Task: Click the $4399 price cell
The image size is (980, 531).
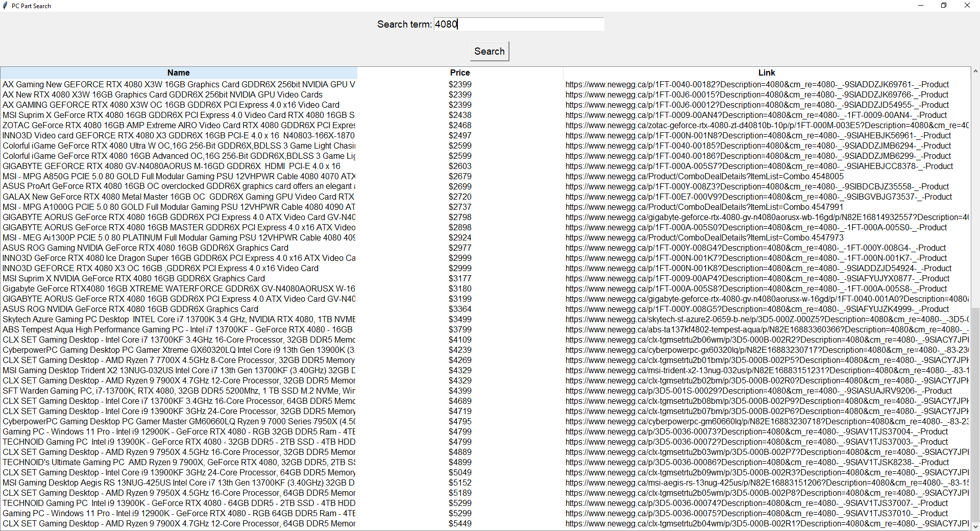Action: click(460, 391)
